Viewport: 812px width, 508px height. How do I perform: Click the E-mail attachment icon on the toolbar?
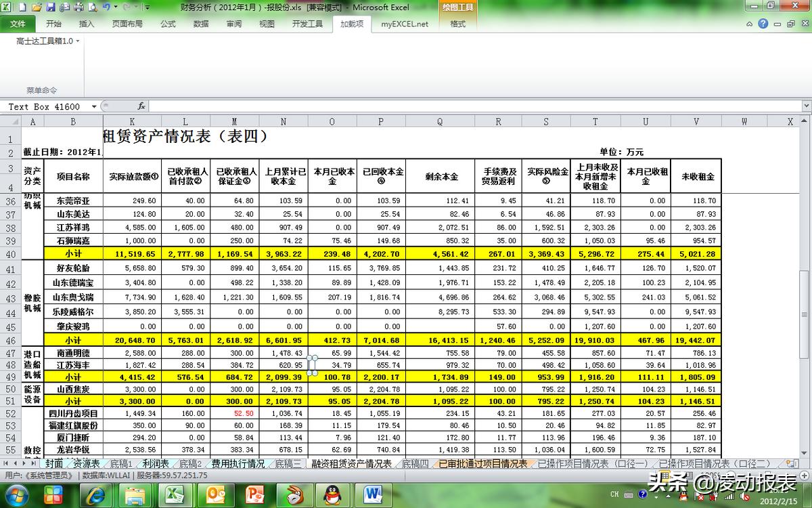coord(65,7)
